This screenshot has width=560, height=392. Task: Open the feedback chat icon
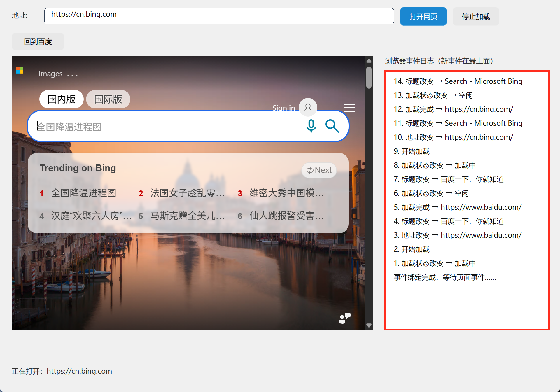click(344, 318)
